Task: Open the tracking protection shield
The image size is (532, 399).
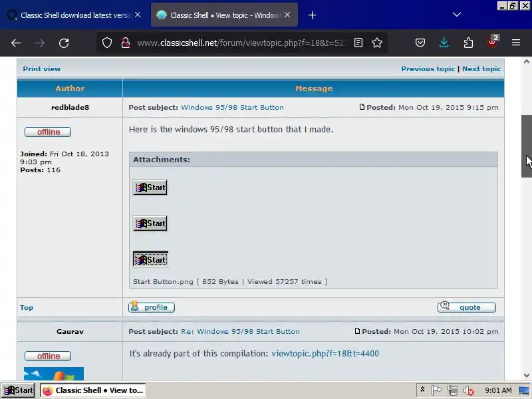Action: point(107,43)
